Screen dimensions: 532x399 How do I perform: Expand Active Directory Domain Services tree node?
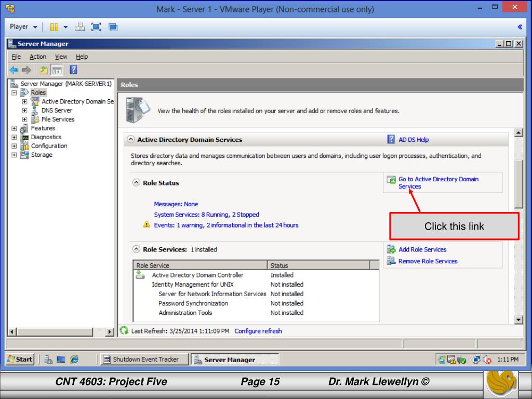[24, 101]
